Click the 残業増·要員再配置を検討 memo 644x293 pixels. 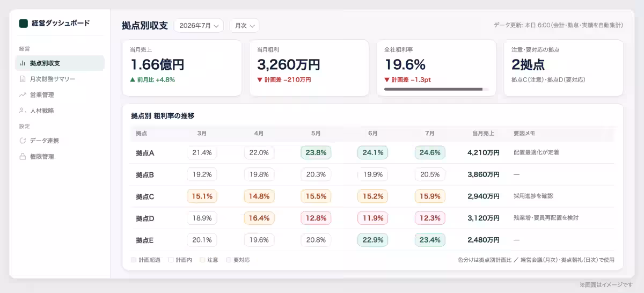point(546,218)
